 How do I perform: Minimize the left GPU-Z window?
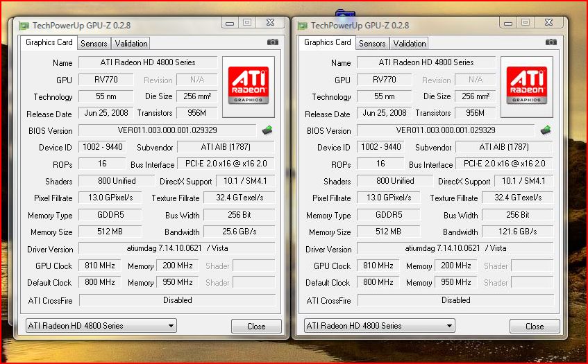click(x=230, y=23)
